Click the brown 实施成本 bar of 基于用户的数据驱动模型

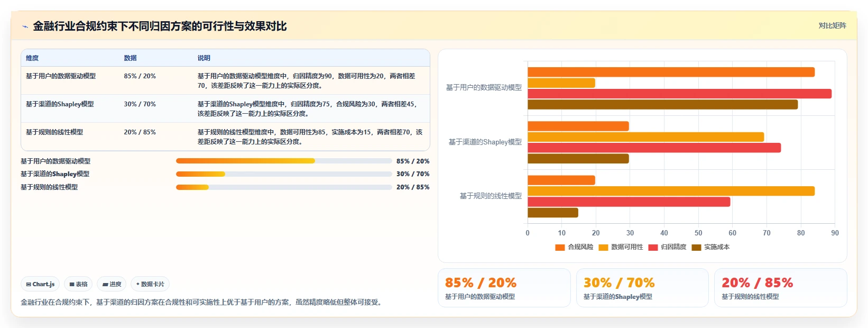pos(662,105)
